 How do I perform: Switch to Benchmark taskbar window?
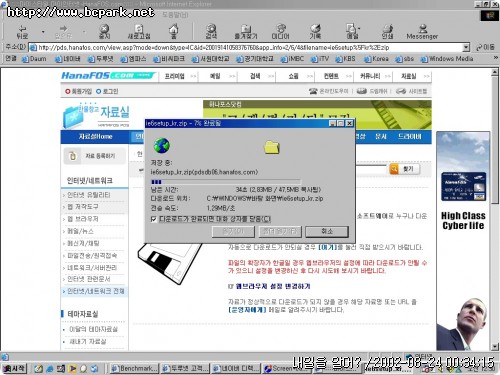click(134, 368)
